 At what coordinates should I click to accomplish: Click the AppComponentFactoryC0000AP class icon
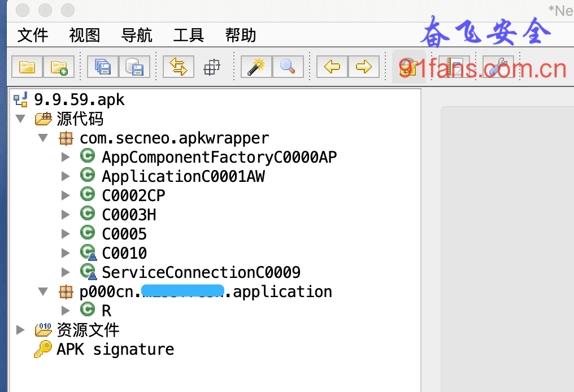(88, 156)
